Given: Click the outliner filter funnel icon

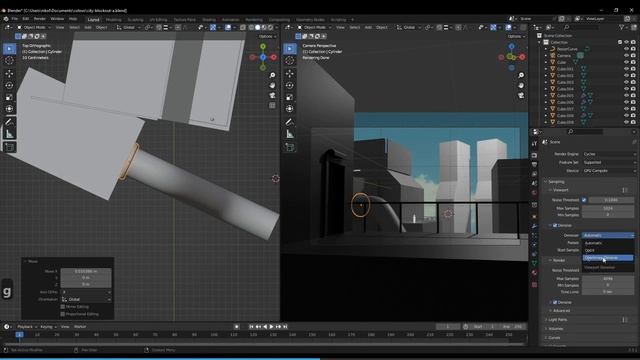Looking at the screenshot, I should click(622, 27).
